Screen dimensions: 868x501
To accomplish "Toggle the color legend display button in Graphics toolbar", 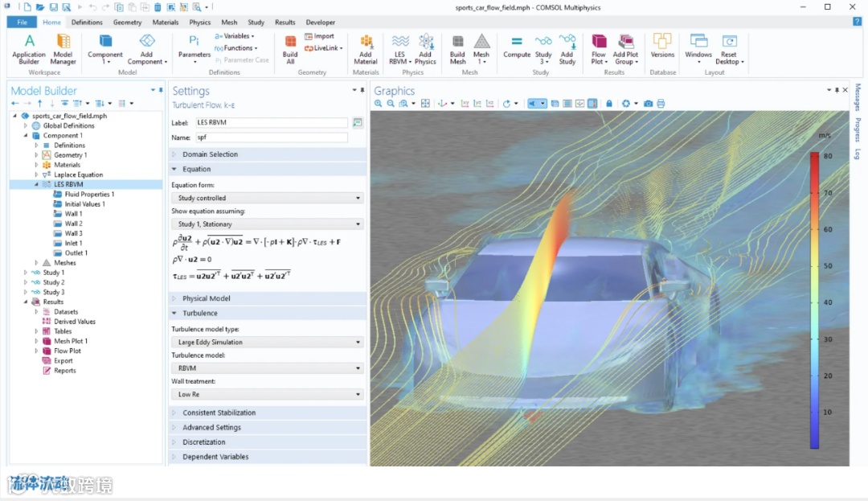I will [592, 104].
